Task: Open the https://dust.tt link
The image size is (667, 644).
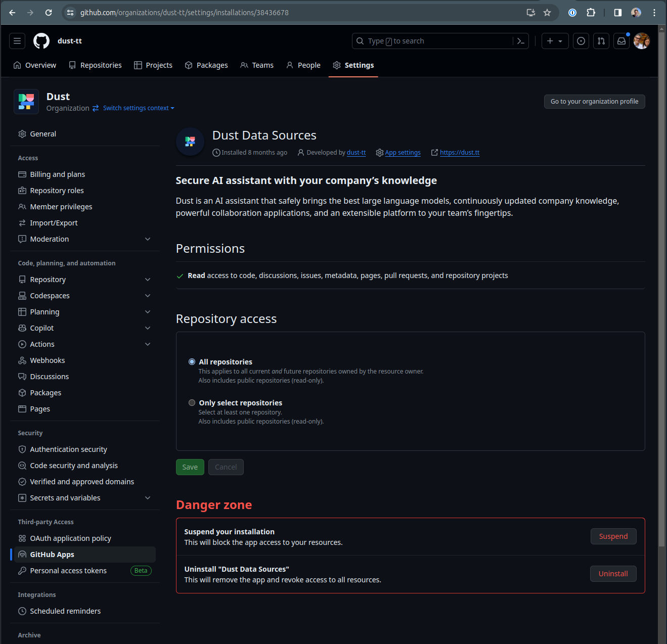Action: (x=460, y=153)
